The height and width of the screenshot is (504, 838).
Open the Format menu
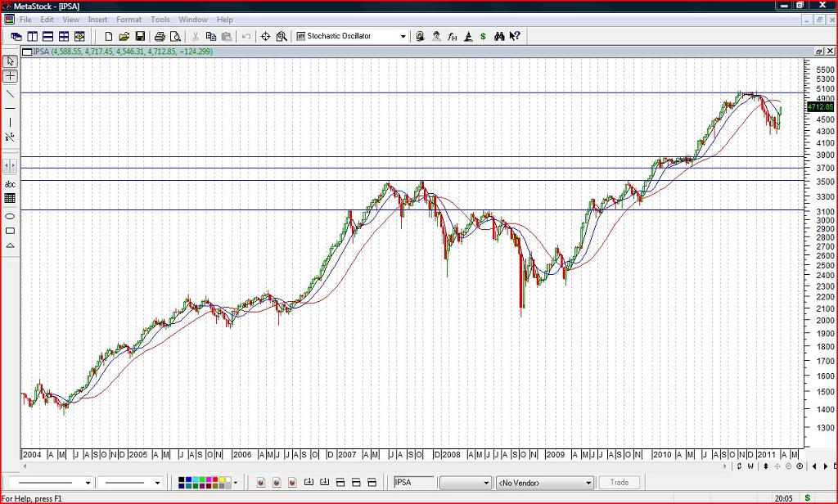point(128,20)
